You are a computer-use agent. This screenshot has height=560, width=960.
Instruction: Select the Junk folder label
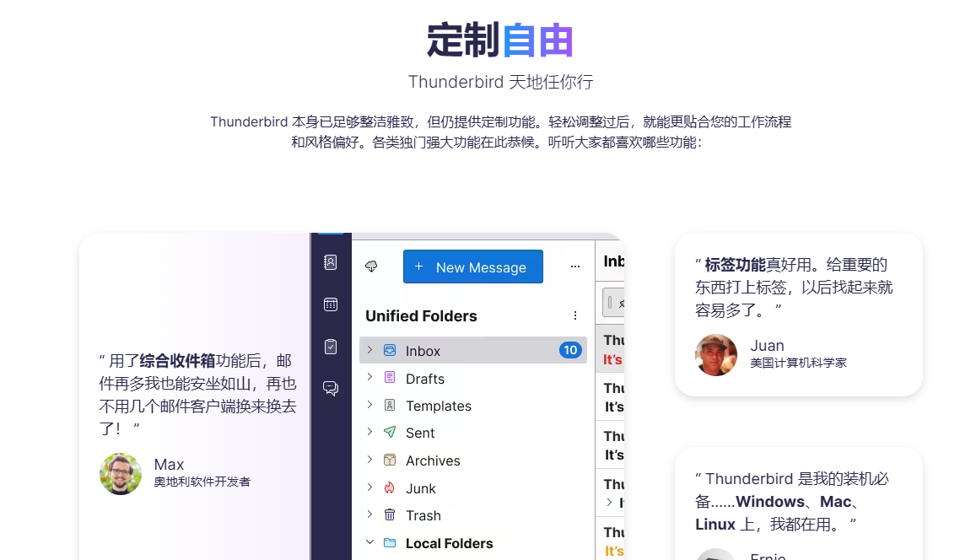[421, 489]
